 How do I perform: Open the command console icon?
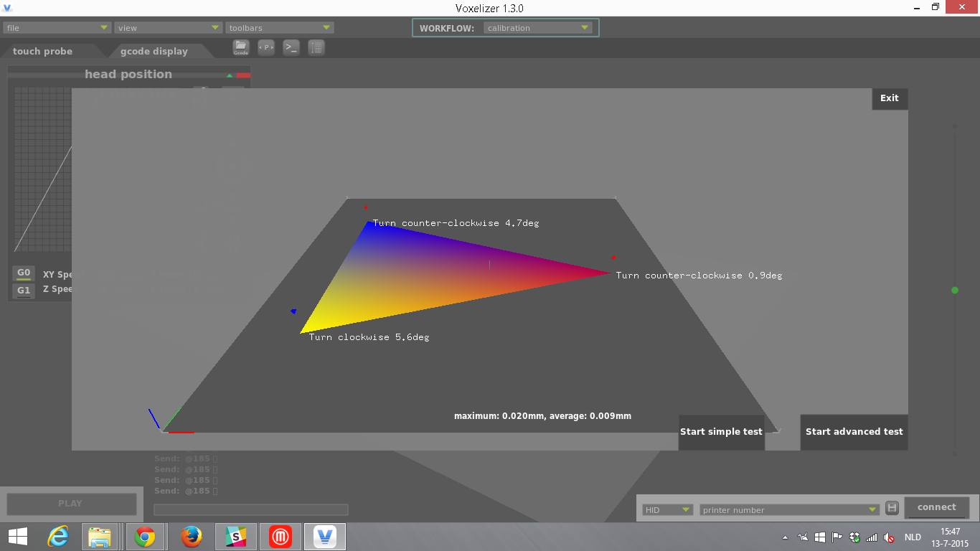pyautogui.click(x=291, y=48)
